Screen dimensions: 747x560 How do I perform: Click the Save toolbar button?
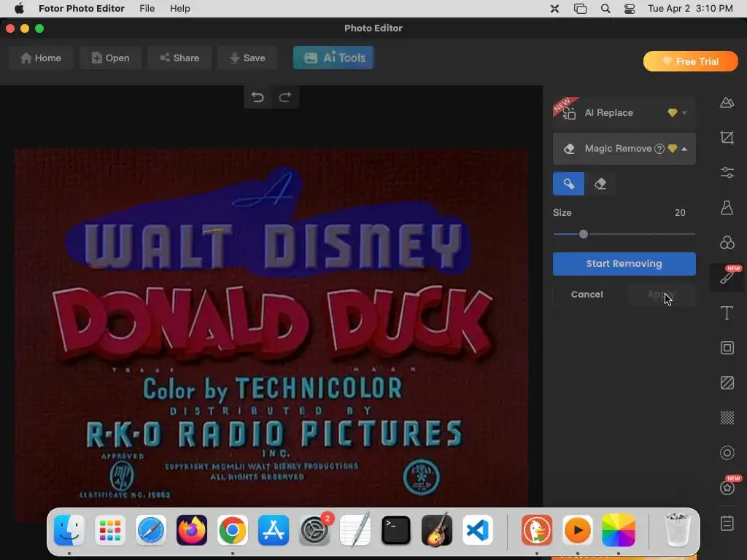(x=247, y=58)
